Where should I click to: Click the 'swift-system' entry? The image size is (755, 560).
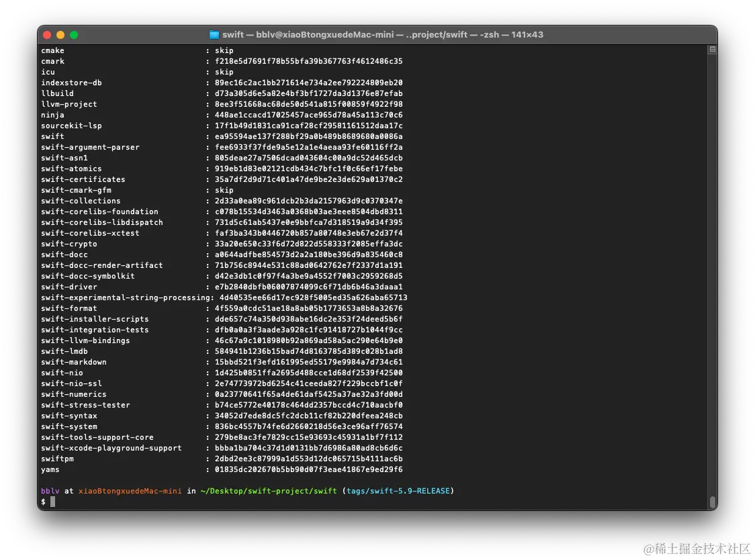tap(69, 426)
